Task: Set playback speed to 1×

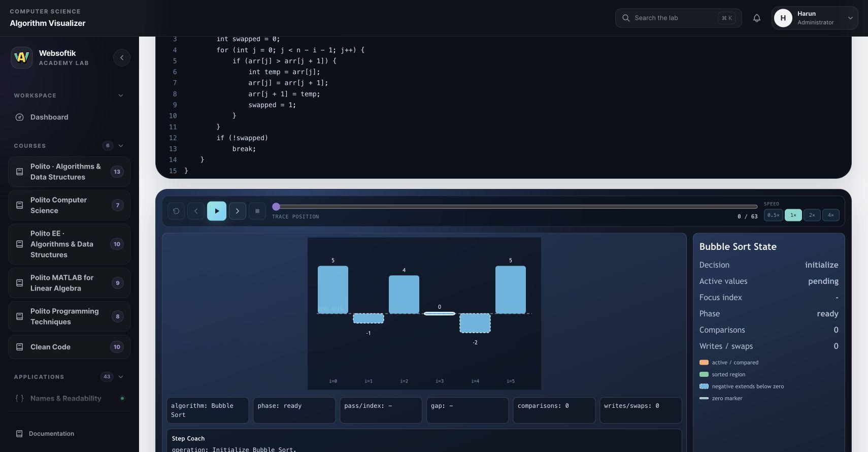Action: pos(793,215)
